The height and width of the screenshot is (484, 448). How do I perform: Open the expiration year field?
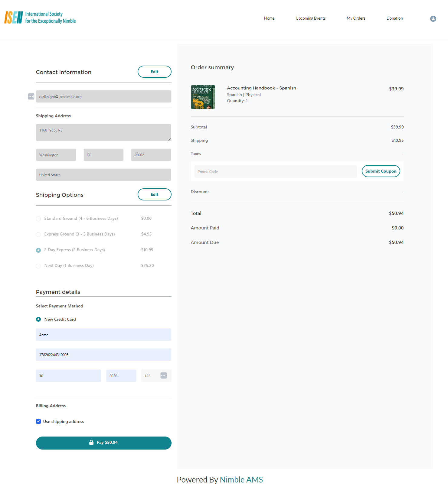121,376
